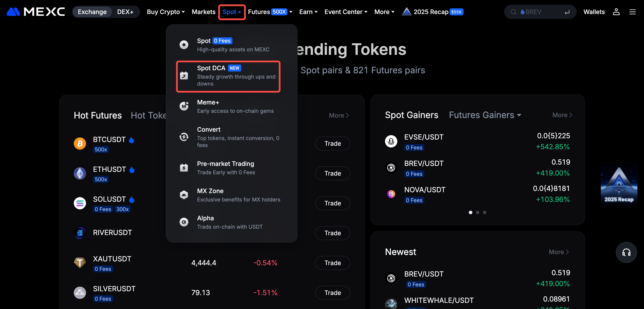Open the hamburger menu icon
The width and height of the screenshot is (644, 309).
coord(632,12)
